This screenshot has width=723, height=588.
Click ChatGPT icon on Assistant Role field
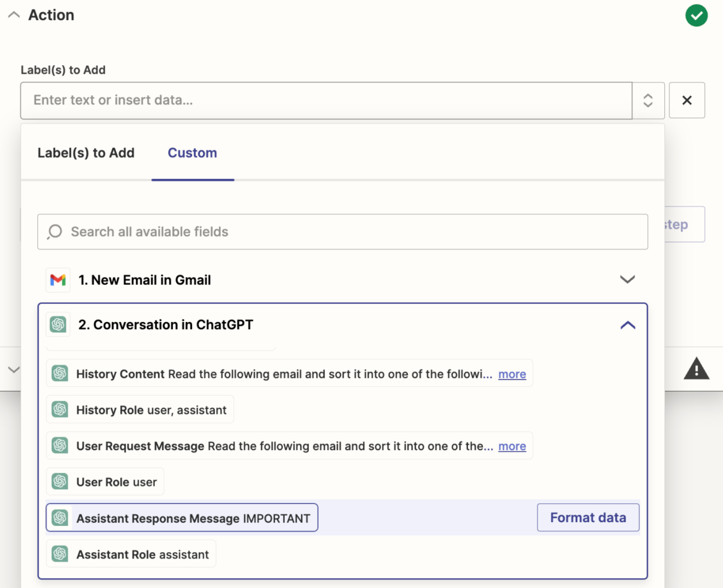(x=60, y=554)
